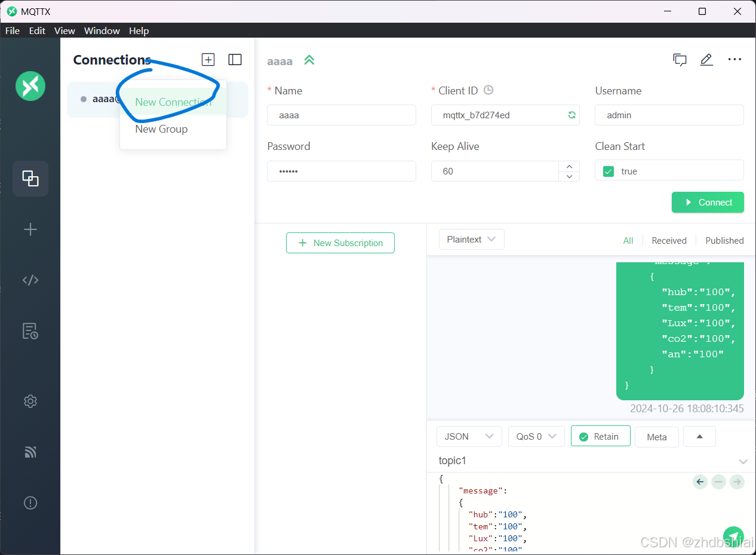Click the Client ID input field
The width and height of the screenshot is (756, 555).
pyautogui.click(x=505, y=115)
